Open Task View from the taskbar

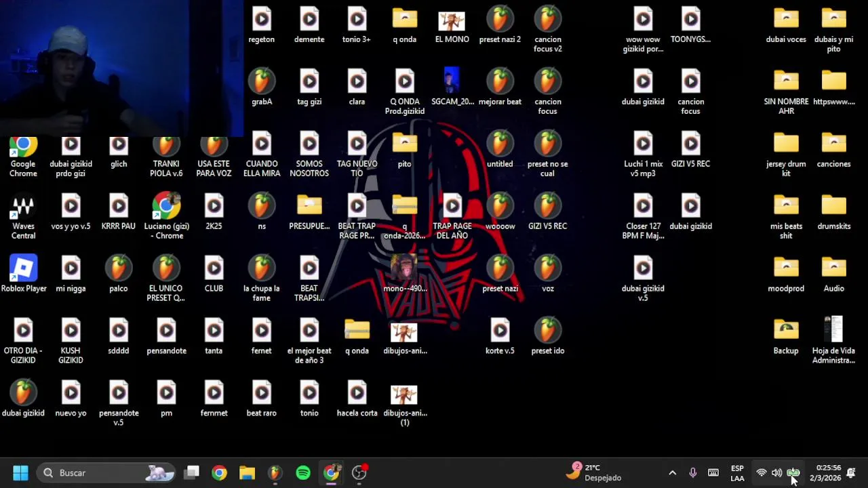coord(193,472)
